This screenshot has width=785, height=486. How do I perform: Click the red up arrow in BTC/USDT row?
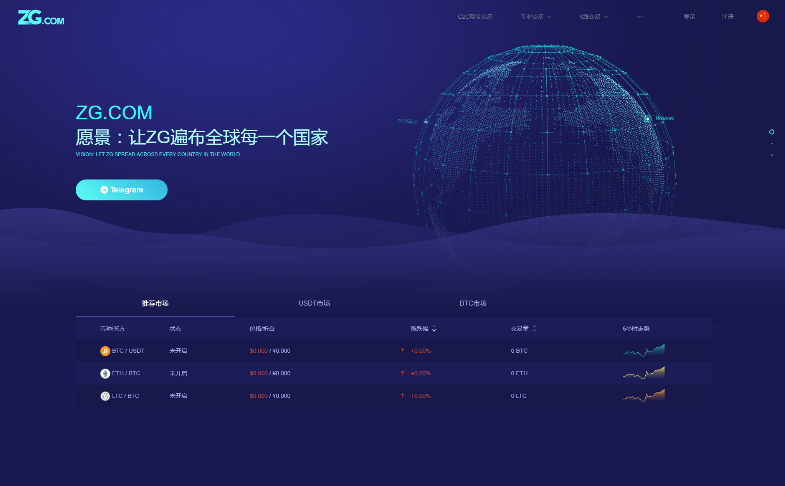click(x=402, y=351)
